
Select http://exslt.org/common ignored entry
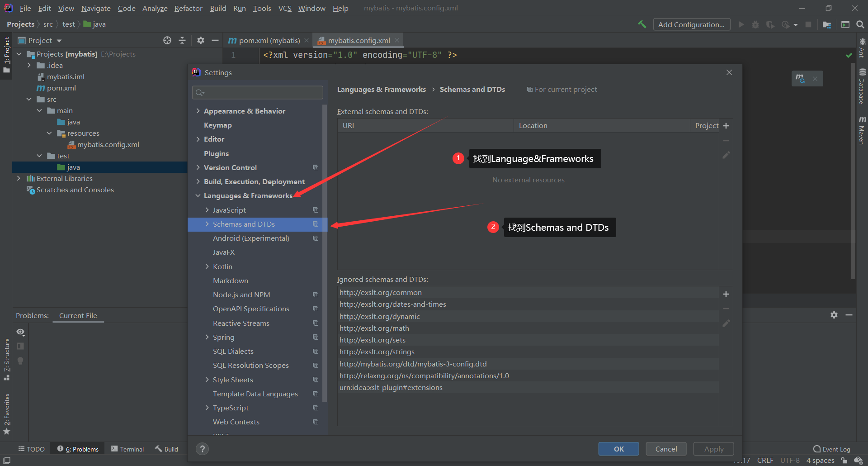coord(528,292)
